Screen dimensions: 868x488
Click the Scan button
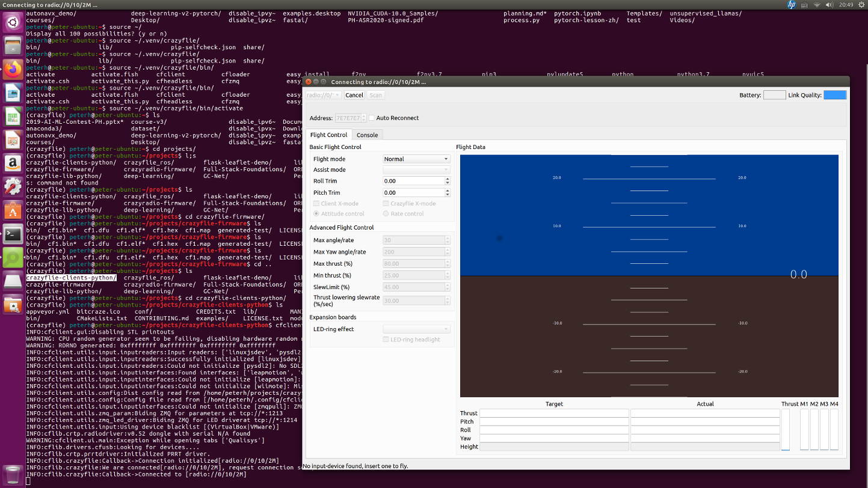[375, 95]
